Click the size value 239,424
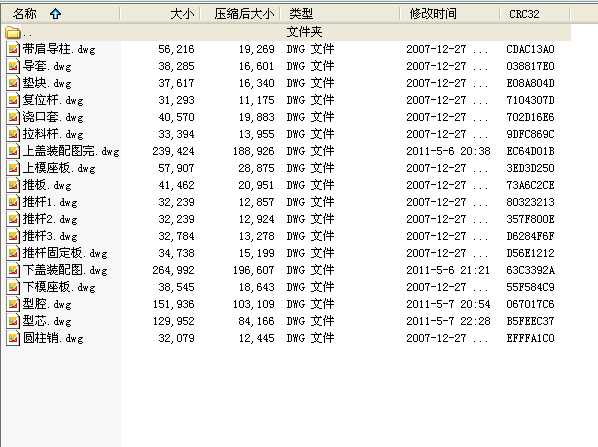The height and width of the screenshot is (447, 598). coord(174,151)
